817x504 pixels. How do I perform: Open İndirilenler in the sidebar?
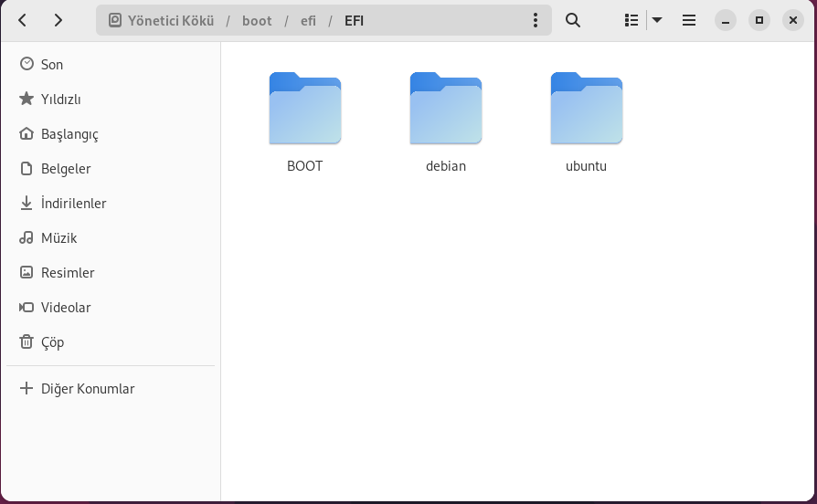tap(111, 203)
